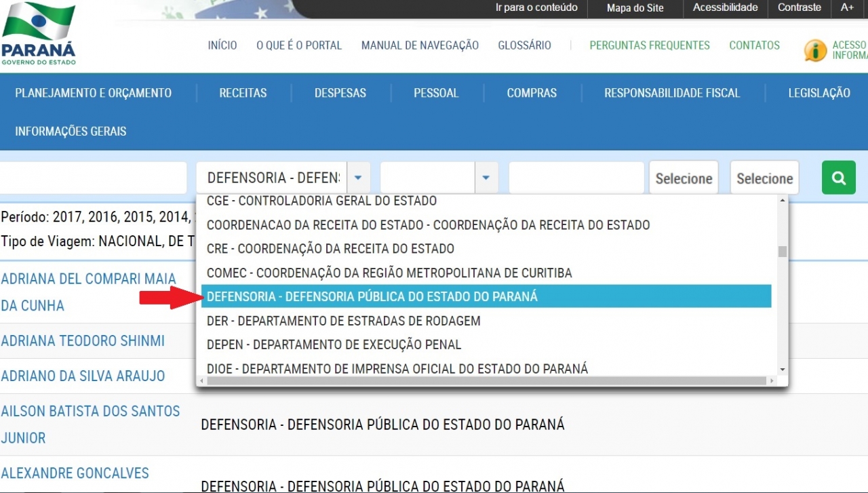Open ADRIANA TEODORO SHINMI record
Image resolution: width=868 pixels, height=493 pixels.
point(83,340)
